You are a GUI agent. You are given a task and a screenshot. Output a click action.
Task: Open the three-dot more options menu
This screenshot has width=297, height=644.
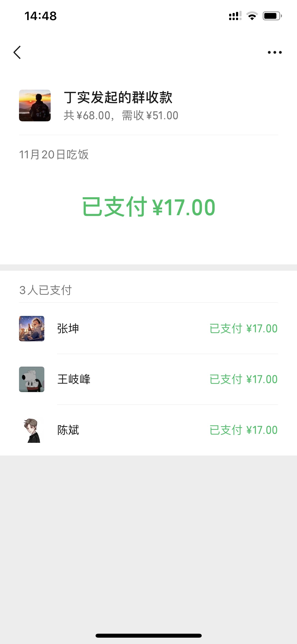click(x=275, y=52)
